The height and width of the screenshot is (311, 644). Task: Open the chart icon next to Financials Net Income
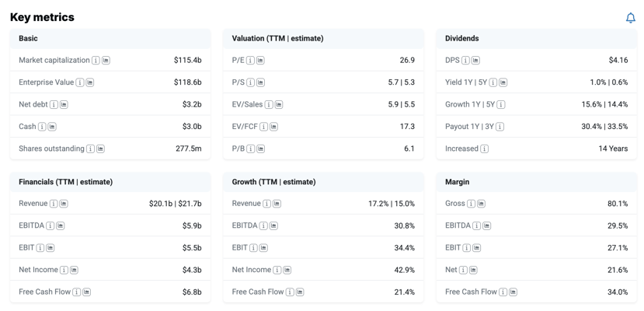pos(74,271)
